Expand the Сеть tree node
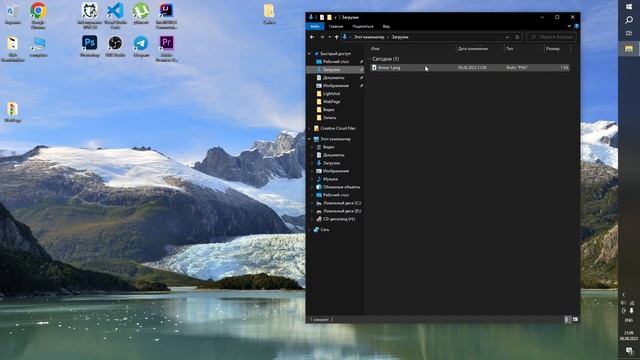The height and width of the screenshot is (360, 640). 309,230
